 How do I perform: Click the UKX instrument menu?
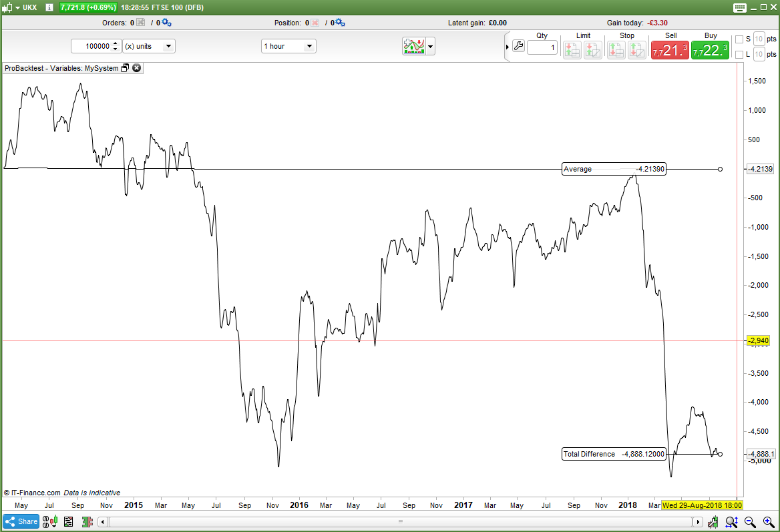click(23, 7)
